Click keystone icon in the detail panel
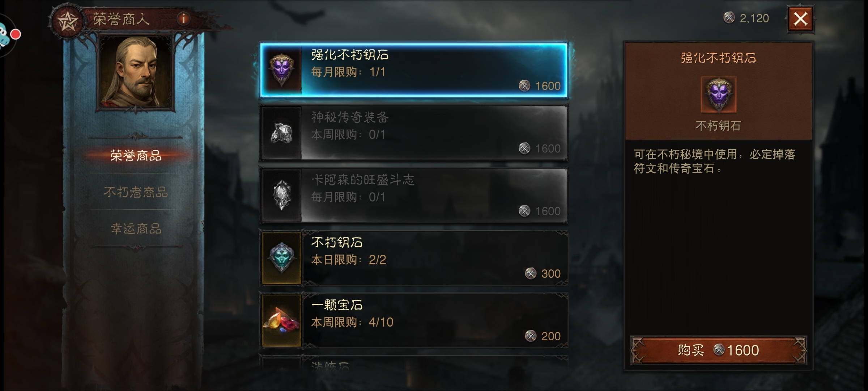The height and width of the screenshot is (391, 868). [719, 94]
